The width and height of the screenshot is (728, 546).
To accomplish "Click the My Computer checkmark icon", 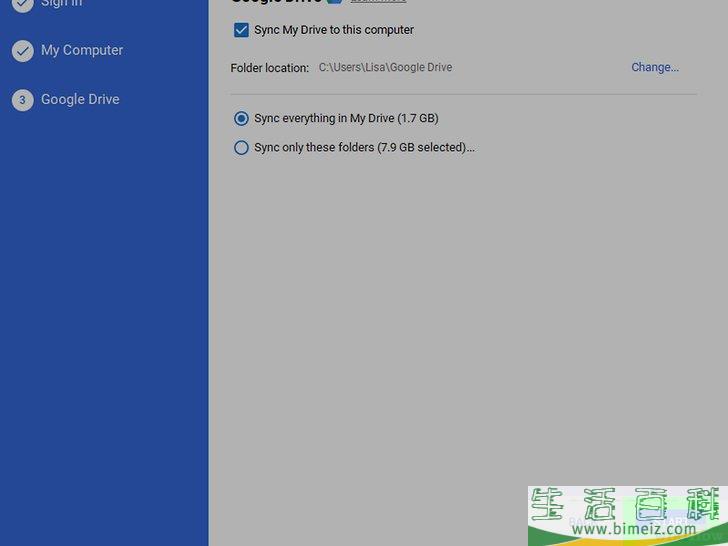I will click(x=22, y=51).
